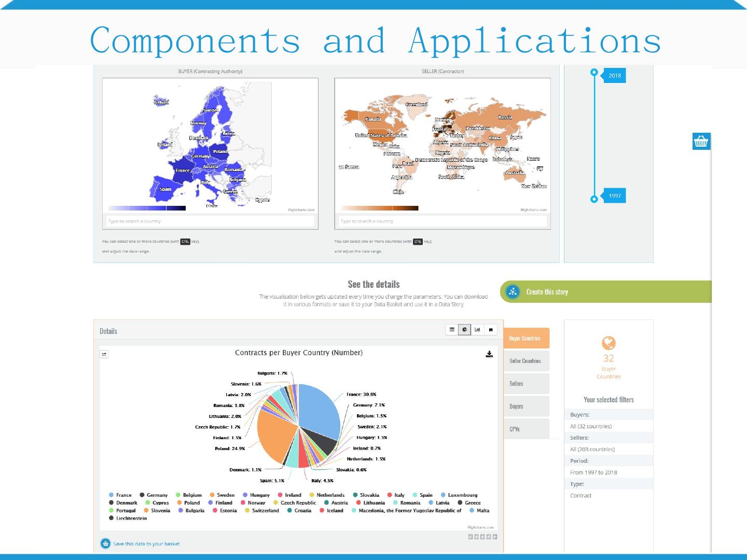This screenshot has width=747, height=560.
Task: Select Canada on the seller map
Action: coord(373,119)
